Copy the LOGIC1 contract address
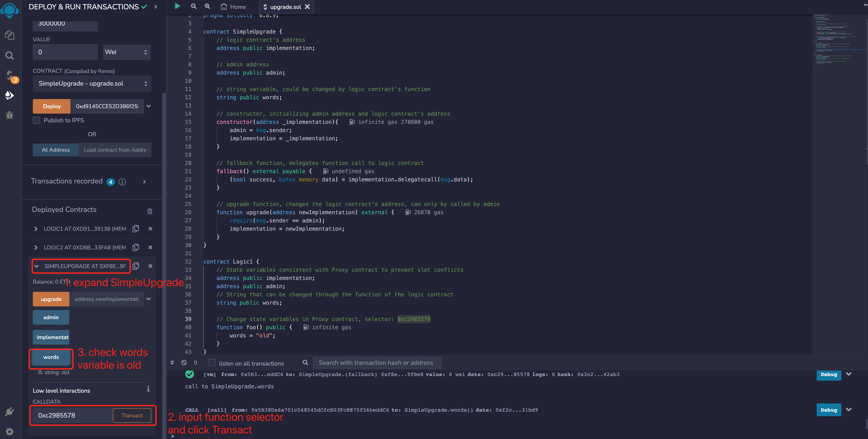 point(136,229)
